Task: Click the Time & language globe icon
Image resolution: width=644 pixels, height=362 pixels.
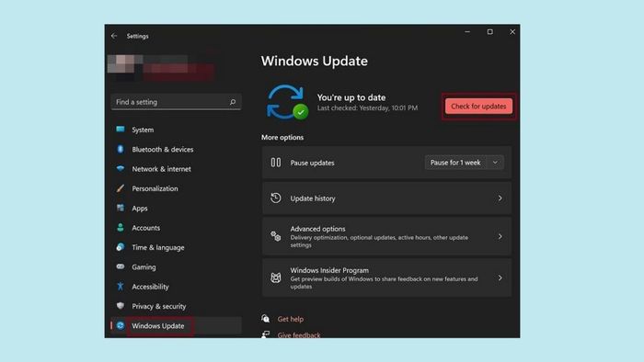Action: (121, 247)
